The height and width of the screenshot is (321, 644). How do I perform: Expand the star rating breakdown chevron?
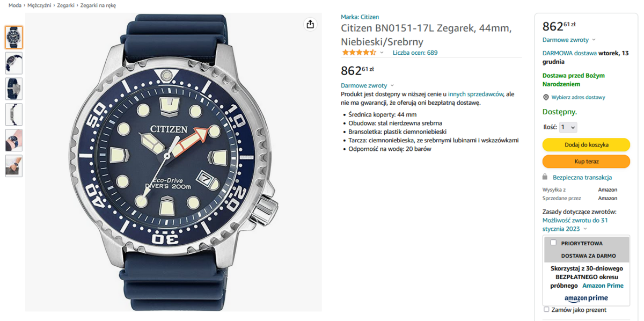tap(382, 53)
